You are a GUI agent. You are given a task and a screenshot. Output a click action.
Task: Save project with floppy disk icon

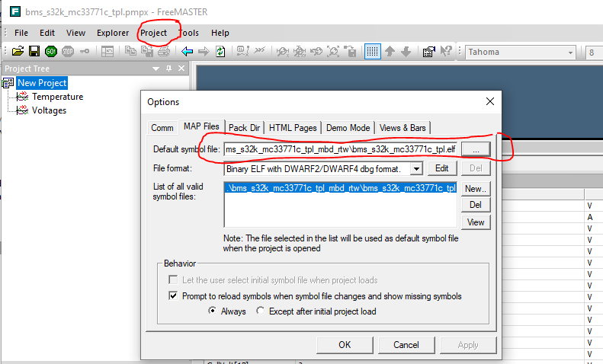pyautogui.click(x=34, y=51)
